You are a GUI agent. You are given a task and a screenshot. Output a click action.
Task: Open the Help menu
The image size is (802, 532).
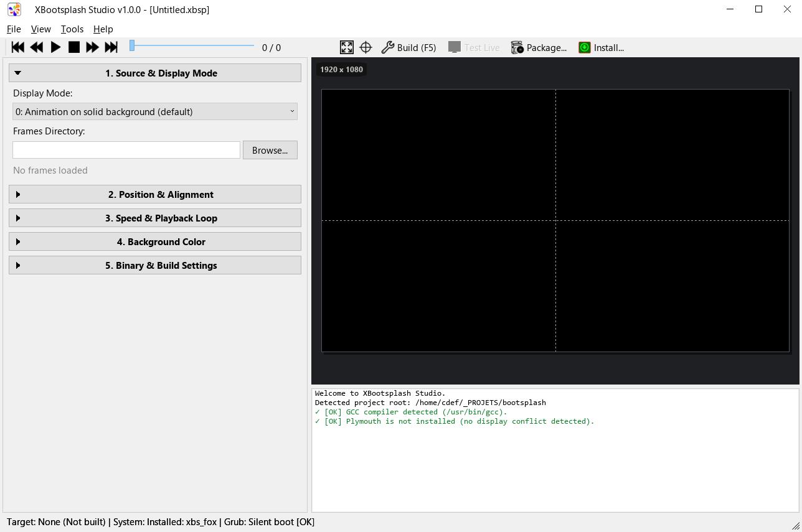pos(103,29)
